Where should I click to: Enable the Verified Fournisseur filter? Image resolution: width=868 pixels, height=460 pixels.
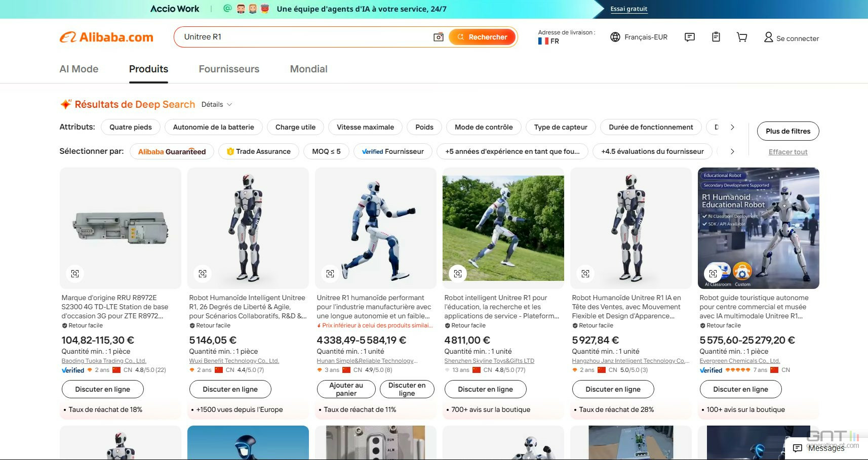click(392, 151)
